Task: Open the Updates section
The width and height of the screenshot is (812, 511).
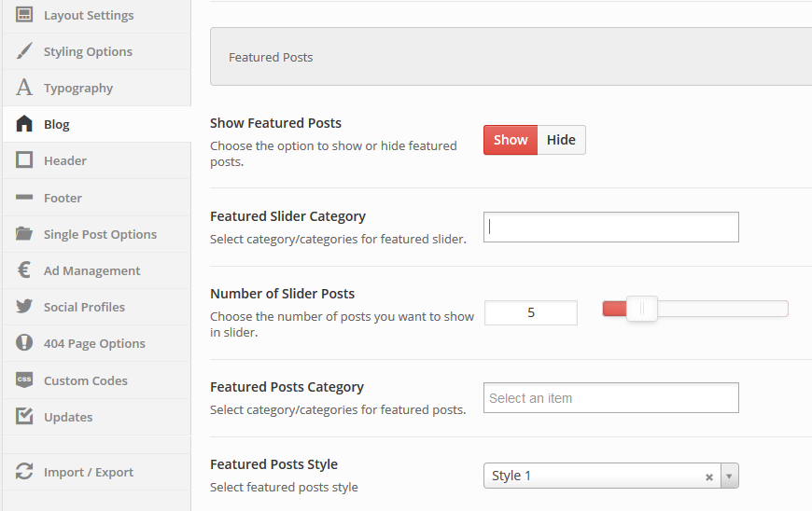Action: tap(68, 417)
